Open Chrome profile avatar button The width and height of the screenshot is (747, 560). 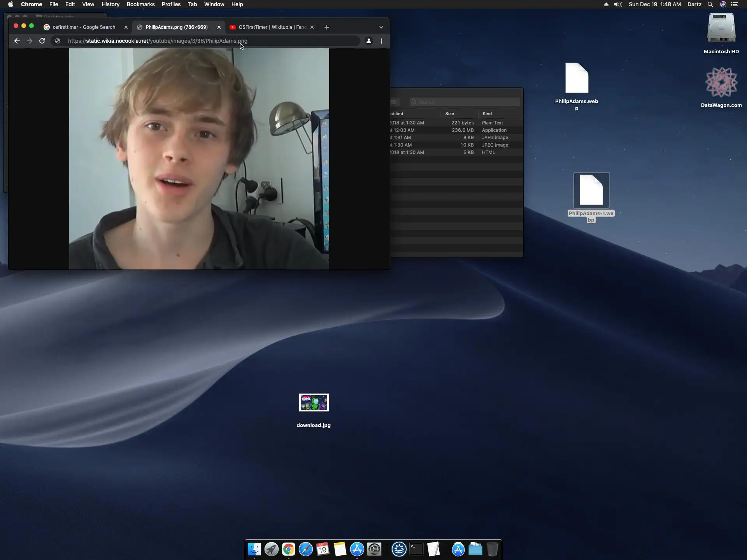368,41
